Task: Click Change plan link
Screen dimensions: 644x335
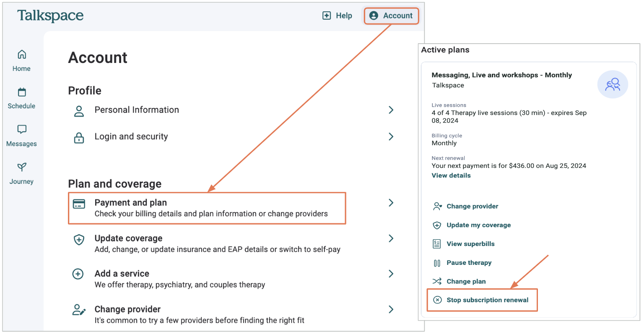Action: pos(466,281)
